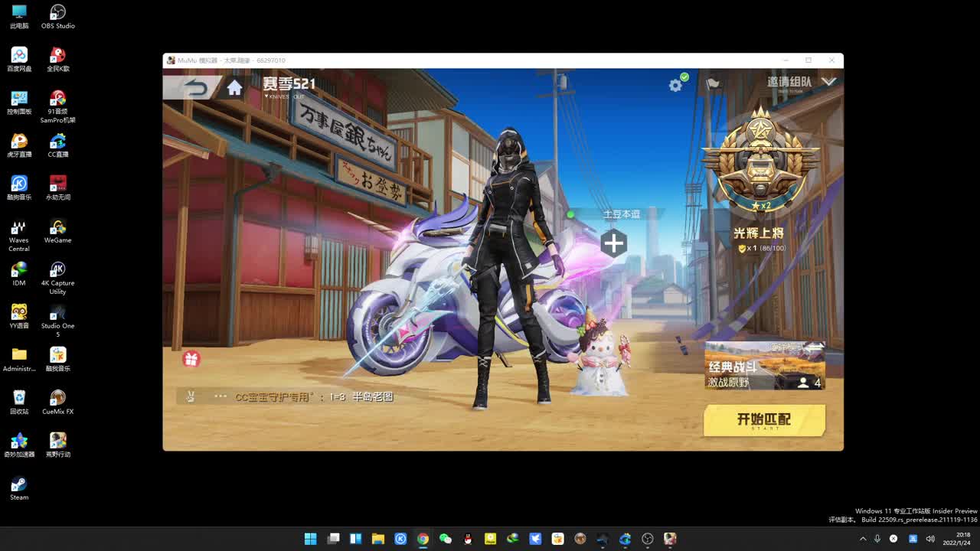Select the 4K Capture Utility shortcut

pyautogui.click(x=57, y=279)
